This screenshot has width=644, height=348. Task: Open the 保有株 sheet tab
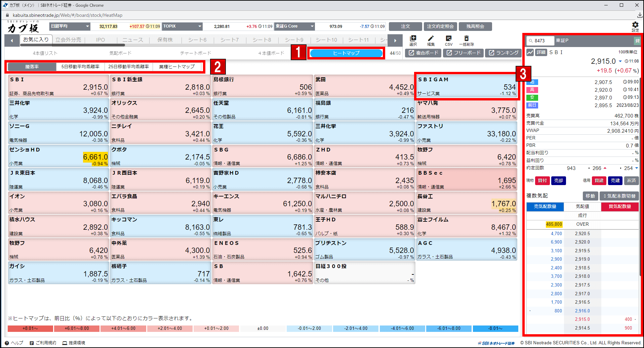tap(165, 40)
